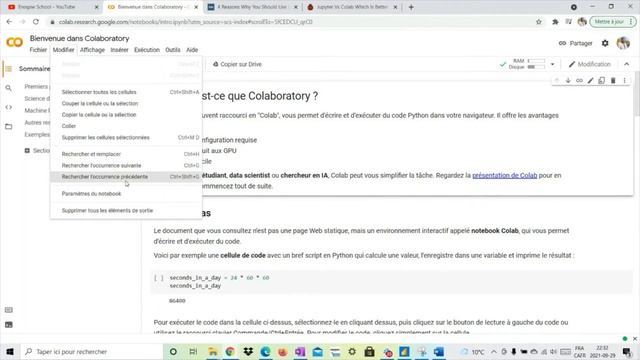640x360 pixels.
Task: Click the RAM usage bar
Action: [x=536, y=61]
